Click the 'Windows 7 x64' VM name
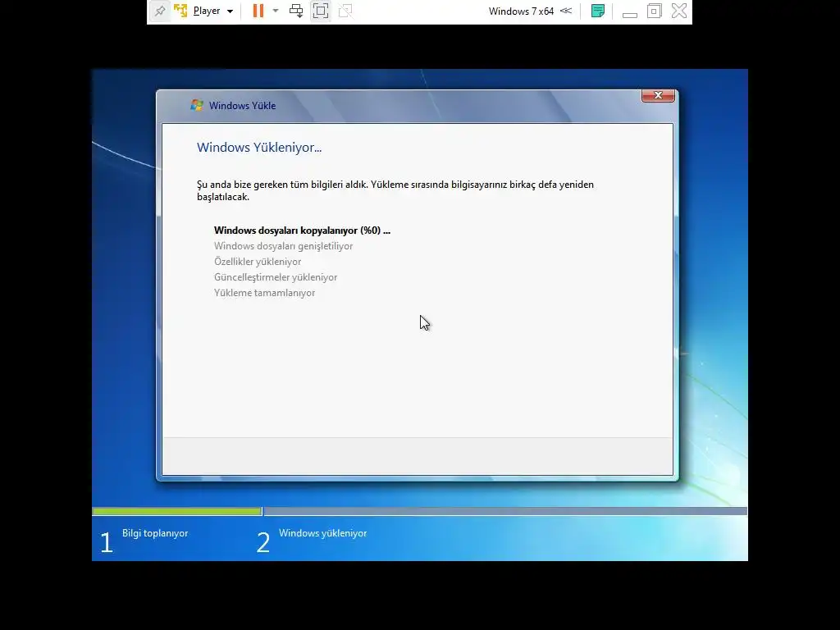Screen dimensions: 840x630 click(521, 11)
